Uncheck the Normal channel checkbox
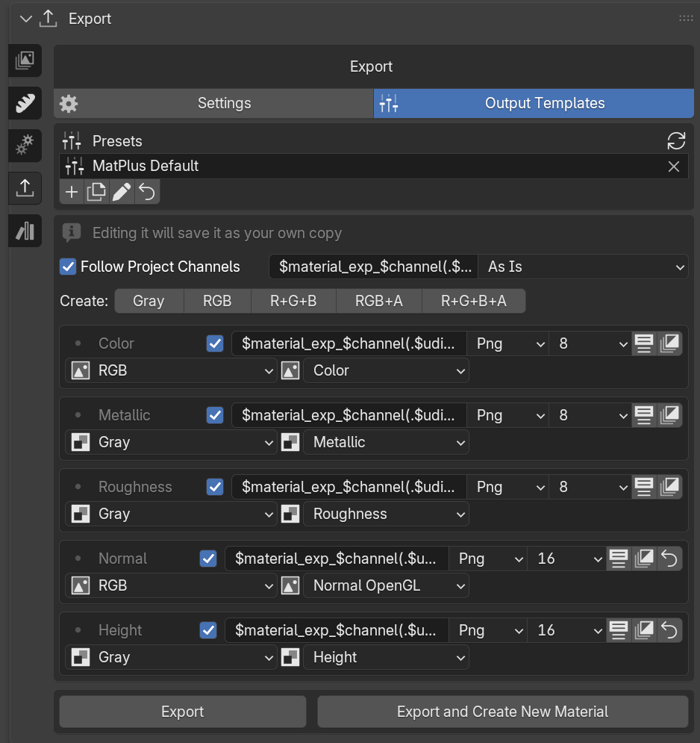This screenshot has height=743, width=700. [x=208, y=559]
